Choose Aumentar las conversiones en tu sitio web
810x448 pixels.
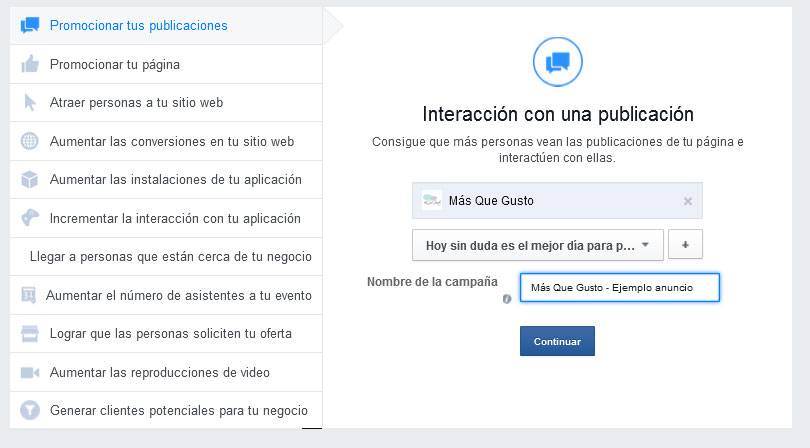pos(166,141)
